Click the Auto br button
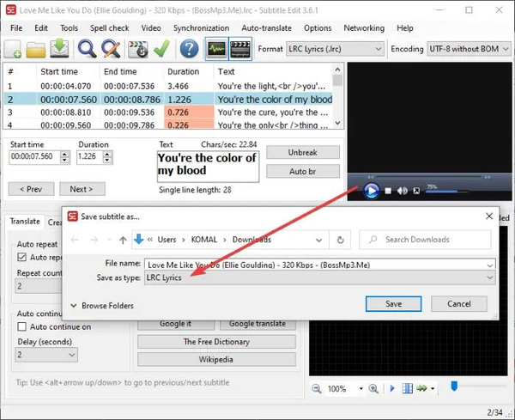The width and height of the screenshot is (515, 420). [303, 171]
